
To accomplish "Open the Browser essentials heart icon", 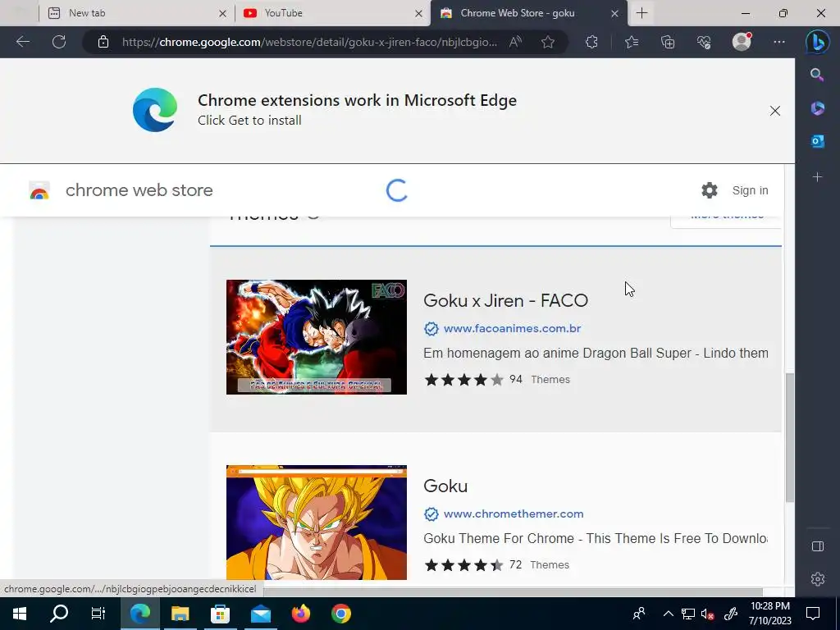I will click(703, 42).
